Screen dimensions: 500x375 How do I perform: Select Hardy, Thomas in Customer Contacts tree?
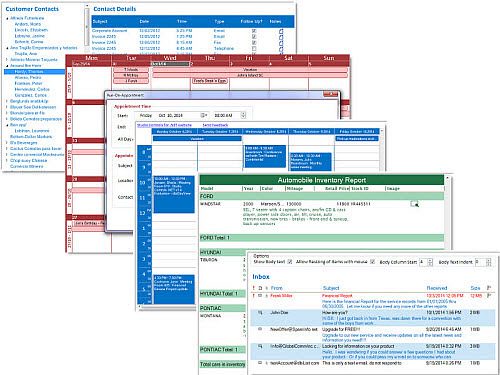(x=29, y=72)
